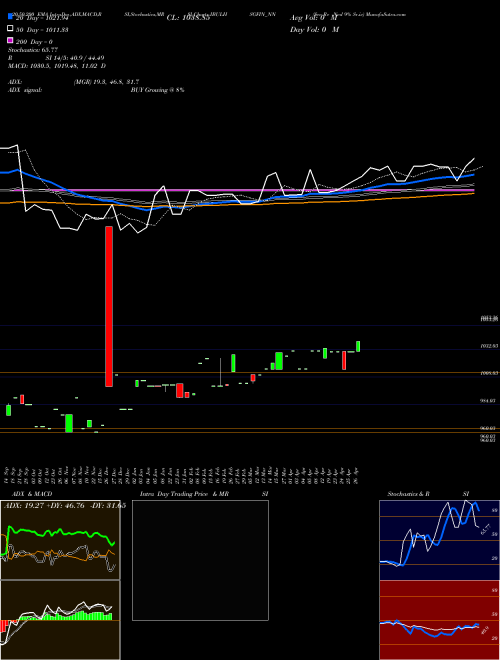This screenshot has height=660, width=500.
Task: Click the white 50 Day legend swatch
Action: [x=10, y=29]
